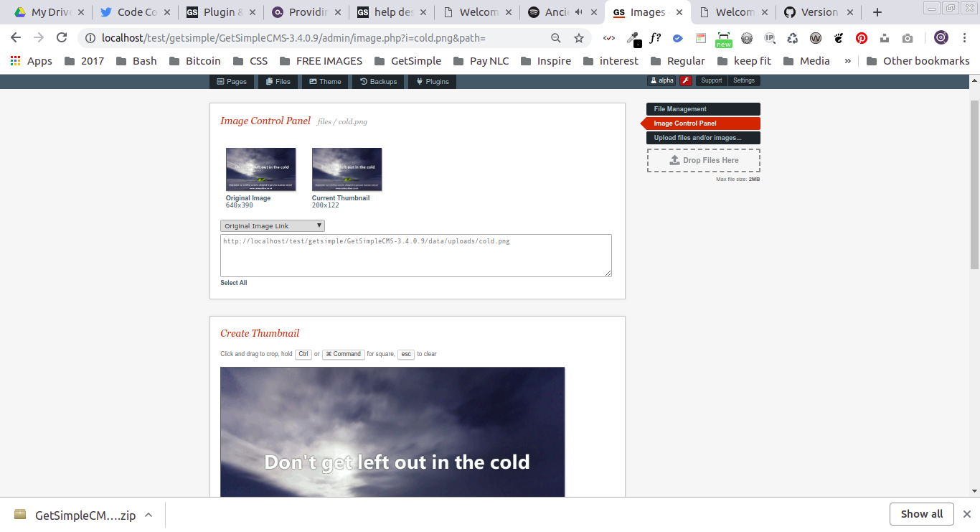
Task: Click the Current Thumbnail preview image
Action: pos(347,169)
